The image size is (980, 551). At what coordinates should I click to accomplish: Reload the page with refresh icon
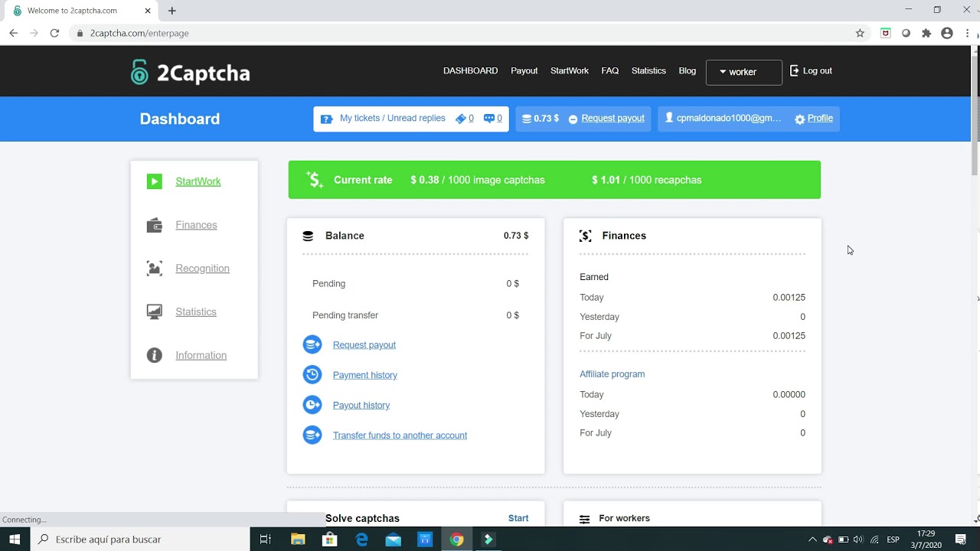tap(54, 33)
